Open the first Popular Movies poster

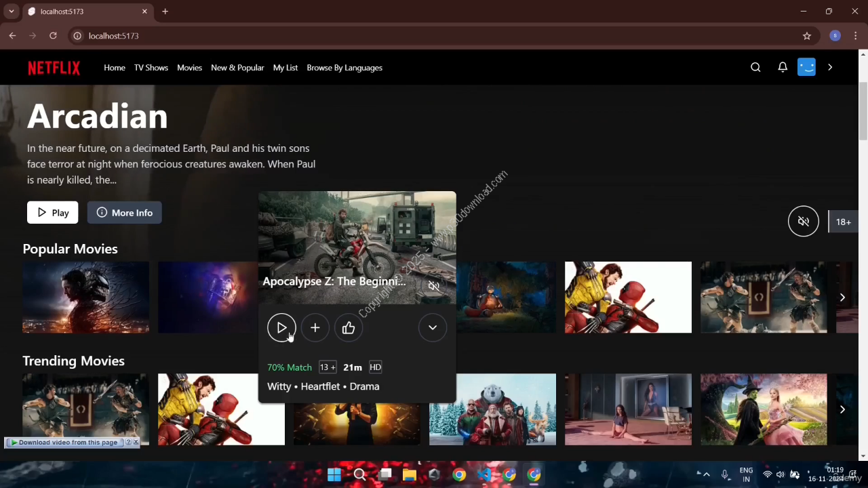pos(85,298)
